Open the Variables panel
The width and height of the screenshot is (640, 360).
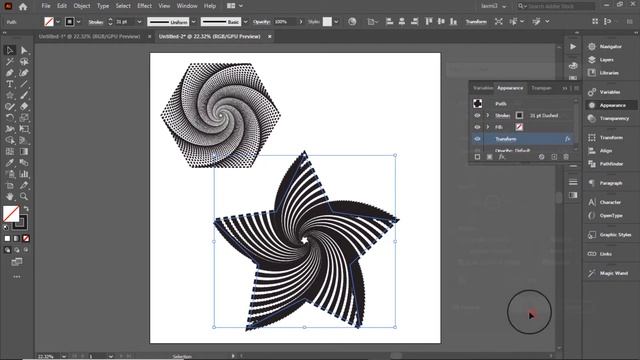[610, 92]
